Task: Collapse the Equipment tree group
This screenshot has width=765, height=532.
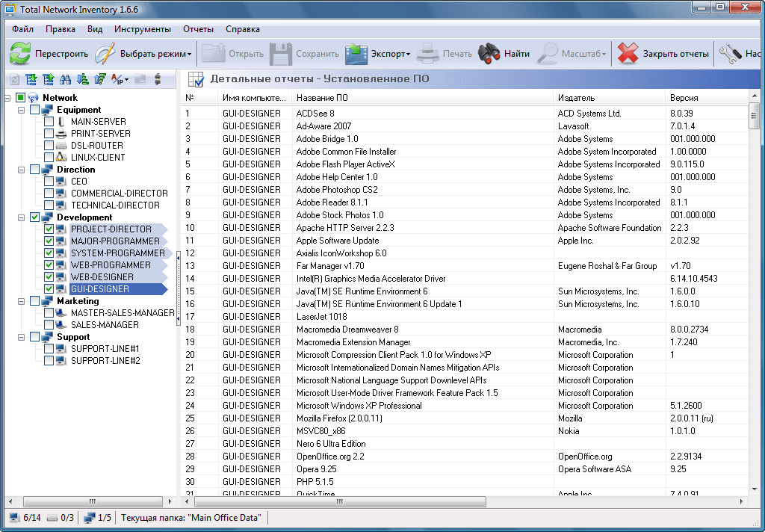Action: click(x=22, y=110)
